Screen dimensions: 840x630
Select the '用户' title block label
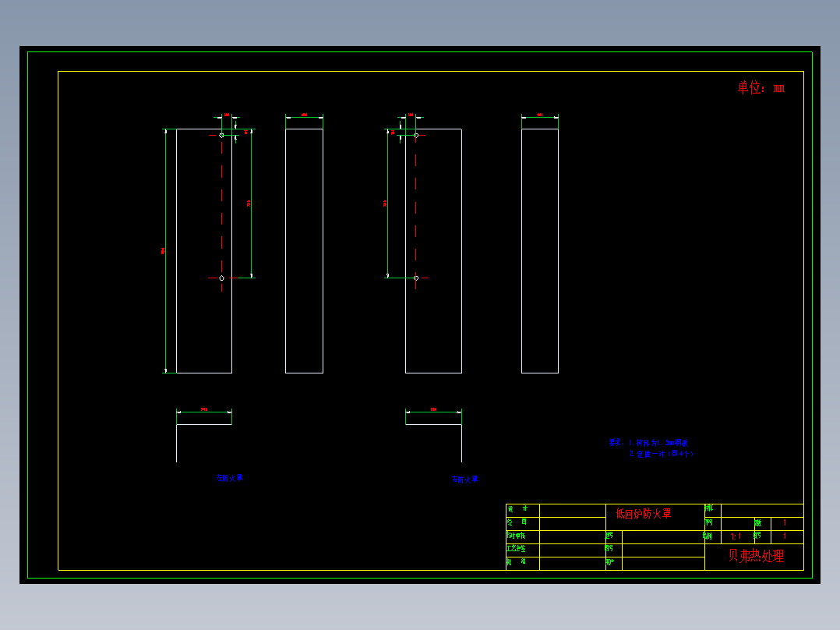tap(610, 562)
